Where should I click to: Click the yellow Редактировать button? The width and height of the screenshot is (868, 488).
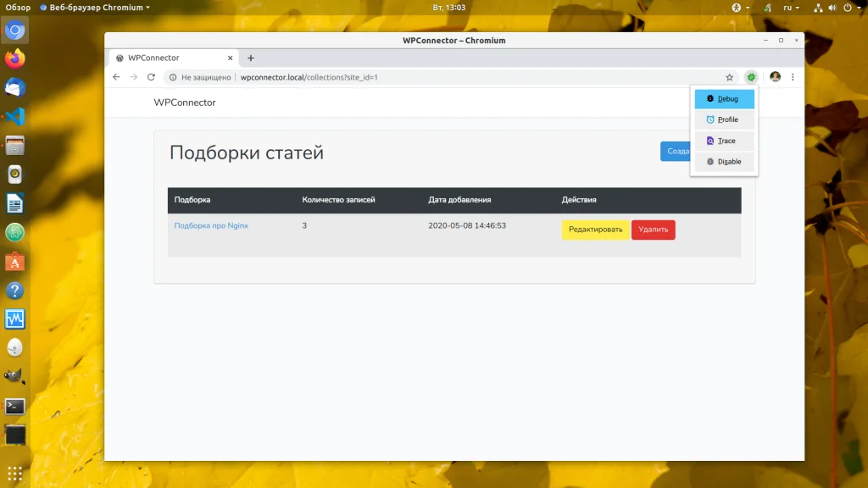595,230
